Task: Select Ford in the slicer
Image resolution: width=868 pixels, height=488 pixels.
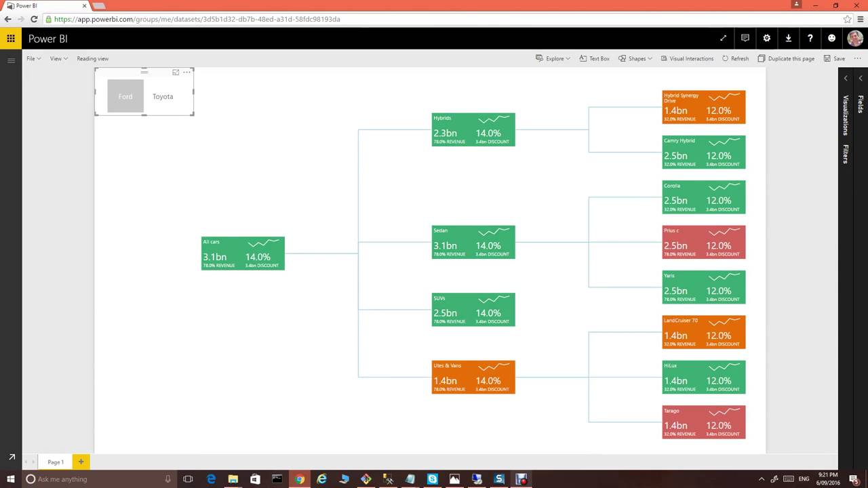Action: point(125,96)
